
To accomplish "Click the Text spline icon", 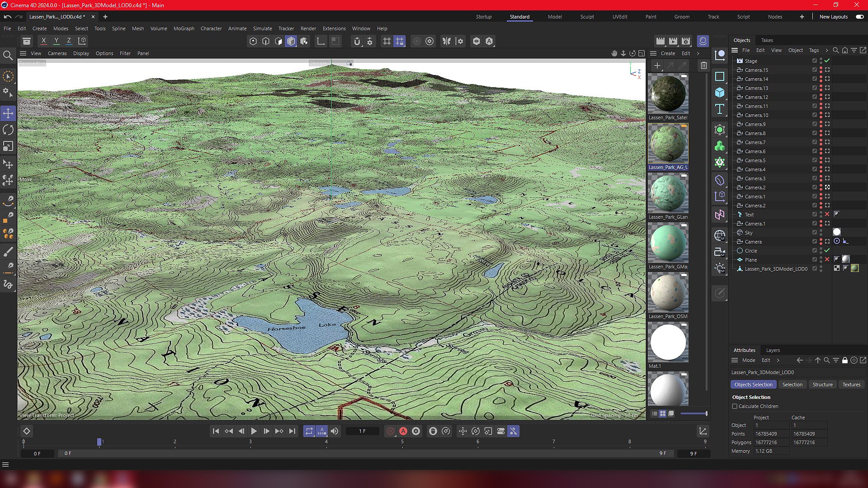I will [720, 109].
